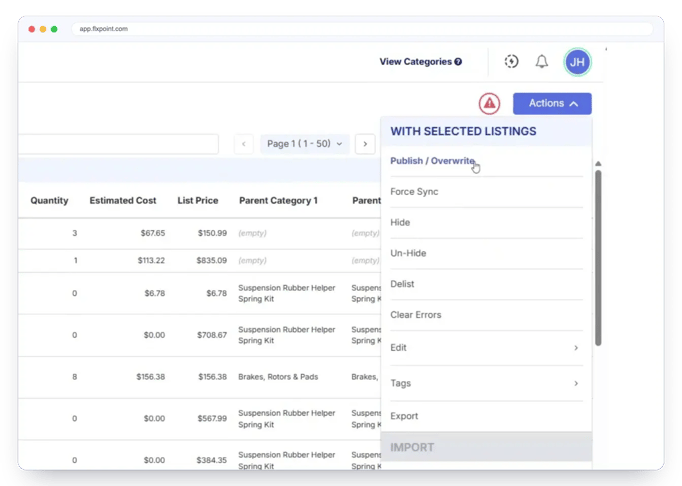Choose Hide in the Actions menu
This screenshot has height=486, width=682.
tap(400, 222)
